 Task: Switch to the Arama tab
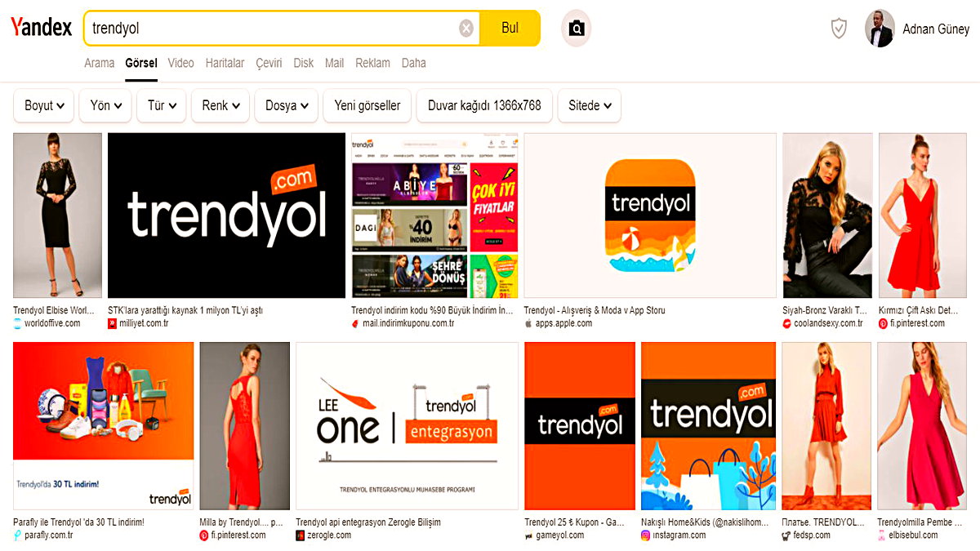[x=99, y=63]
